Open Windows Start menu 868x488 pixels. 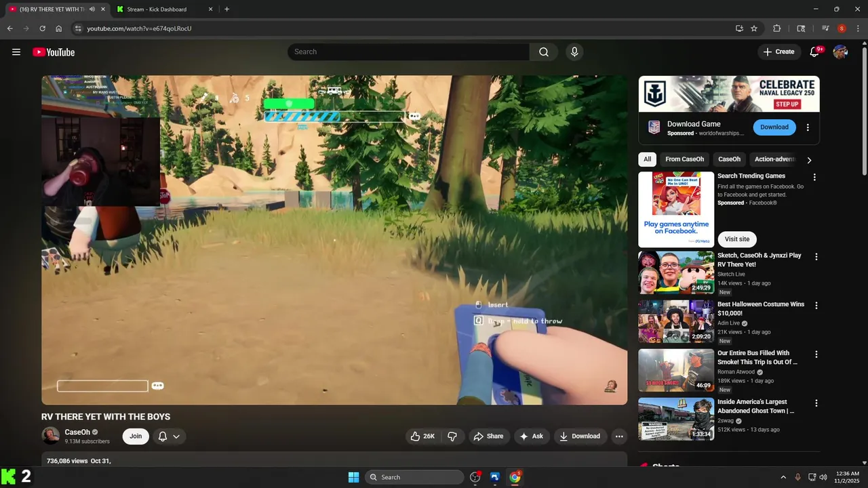[x=353, y=477]
